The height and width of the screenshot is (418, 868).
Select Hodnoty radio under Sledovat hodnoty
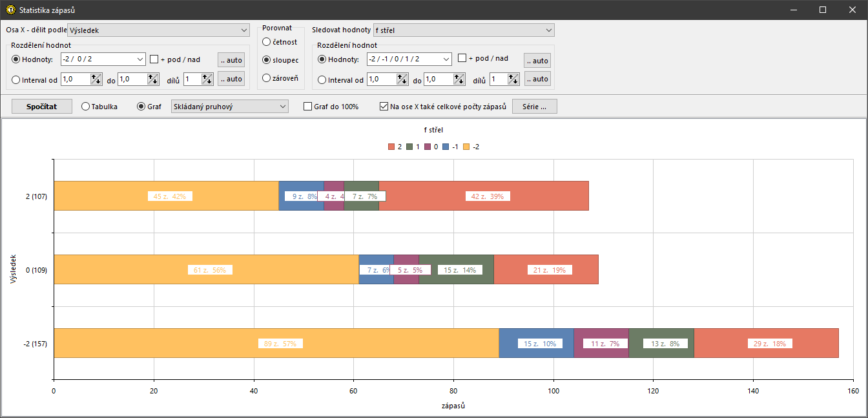tap(322, 59)
